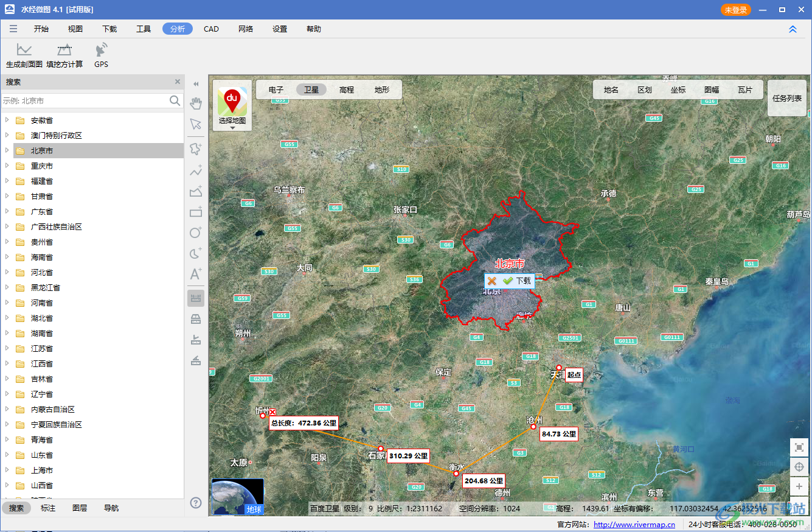Image resolution: width=812 pixels, height=532 pixels.
Task: Expand the 安徽省 tree node
Action: click(x=7, y=120)
